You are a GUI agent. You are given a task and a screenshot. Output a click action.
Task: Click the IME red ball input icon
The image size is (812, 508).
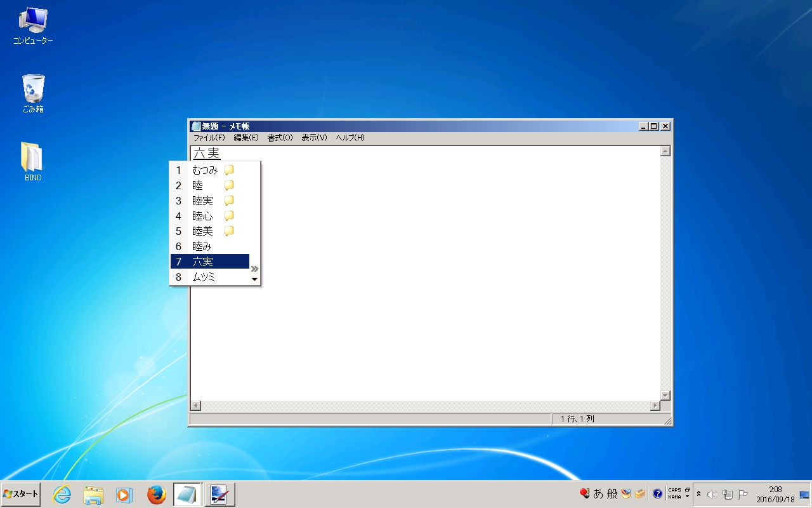(584, 493)
